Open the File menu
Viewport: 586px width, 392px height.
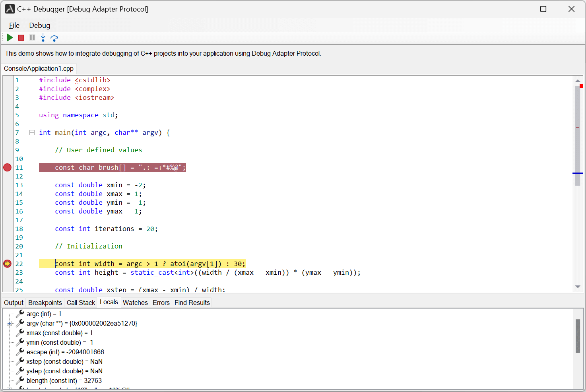click(x=14, y=25)
